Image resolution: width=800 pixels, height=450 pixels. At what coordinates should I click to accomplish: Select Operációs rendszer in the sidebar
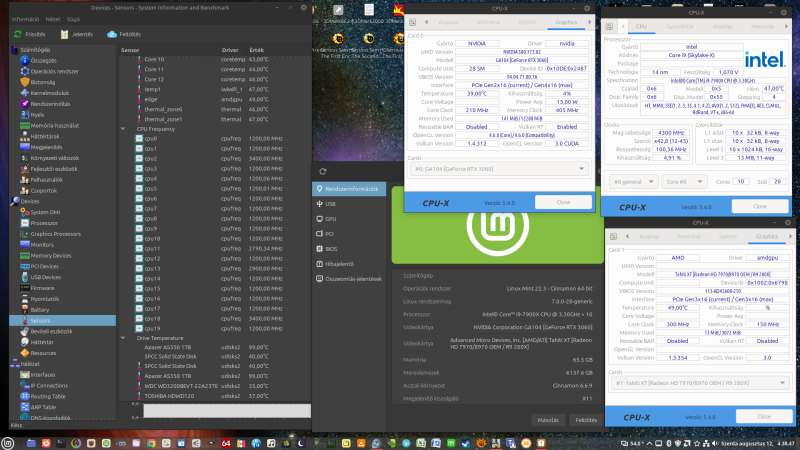click(x=54, y=71)
